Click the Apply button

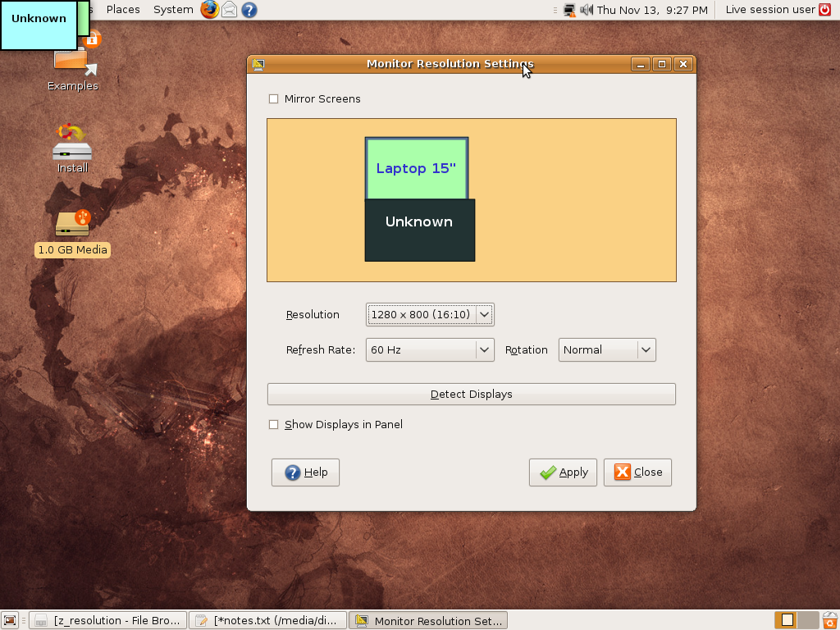tap(564, 472)
